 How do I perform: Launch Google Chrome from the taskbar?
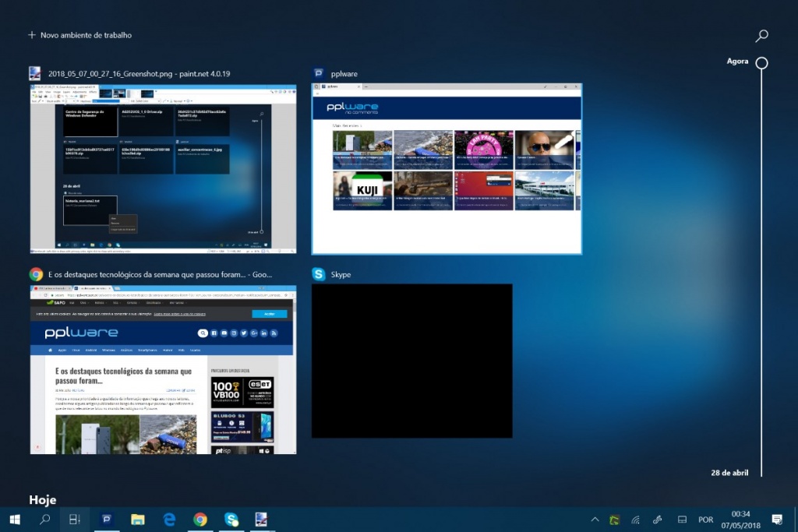(200, 519)
